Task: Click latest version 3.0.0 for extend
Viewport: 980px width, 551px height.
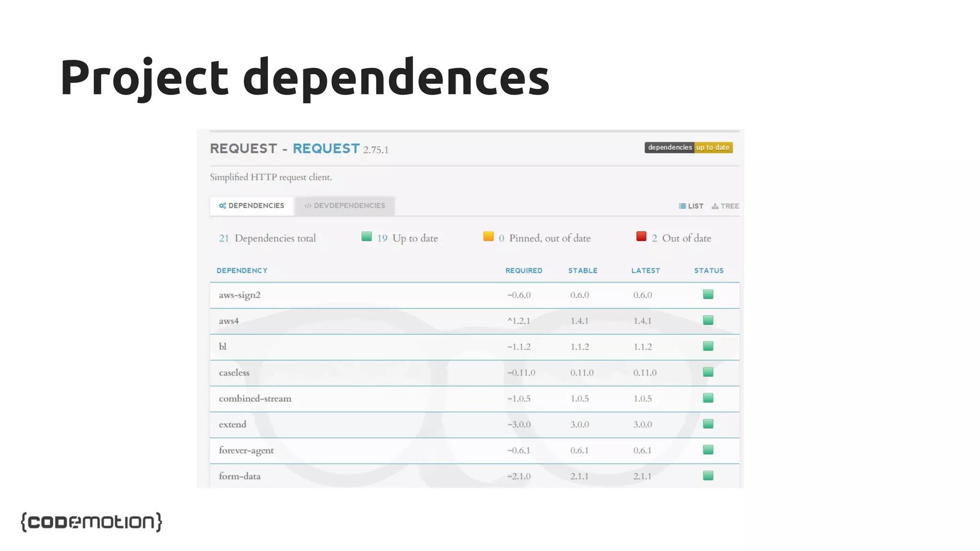Action: [x=643, y=424]
